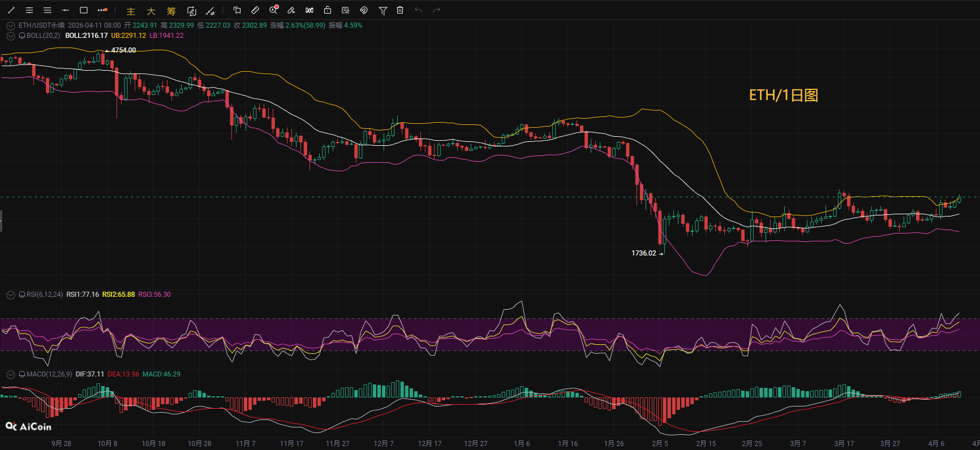Select the trend line drawing tool

[11, 10]
